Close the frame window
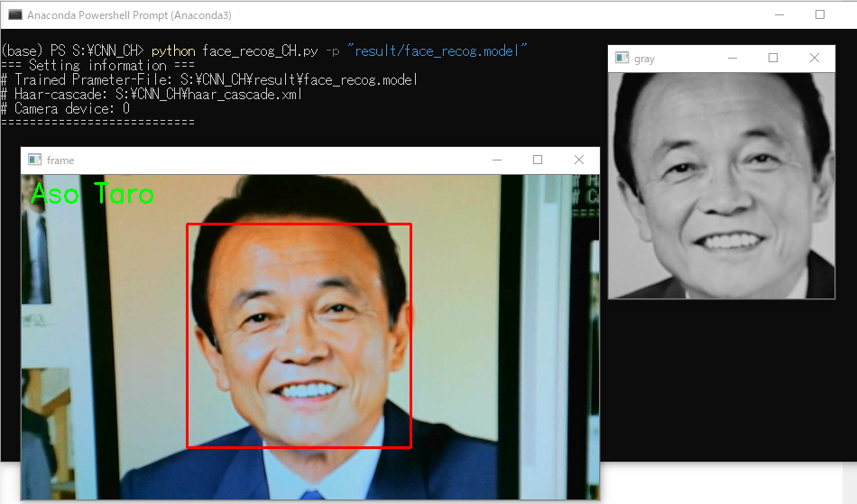 tap(579, 160)
